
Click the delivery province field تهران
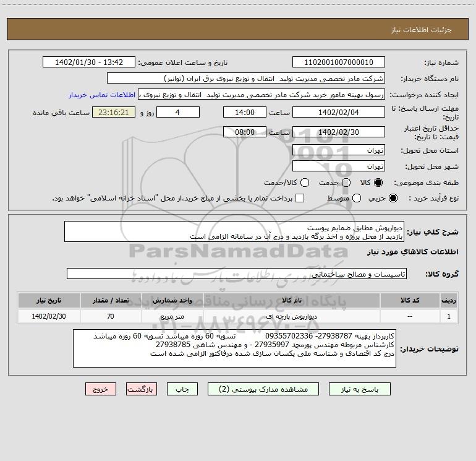coord(339,150)
